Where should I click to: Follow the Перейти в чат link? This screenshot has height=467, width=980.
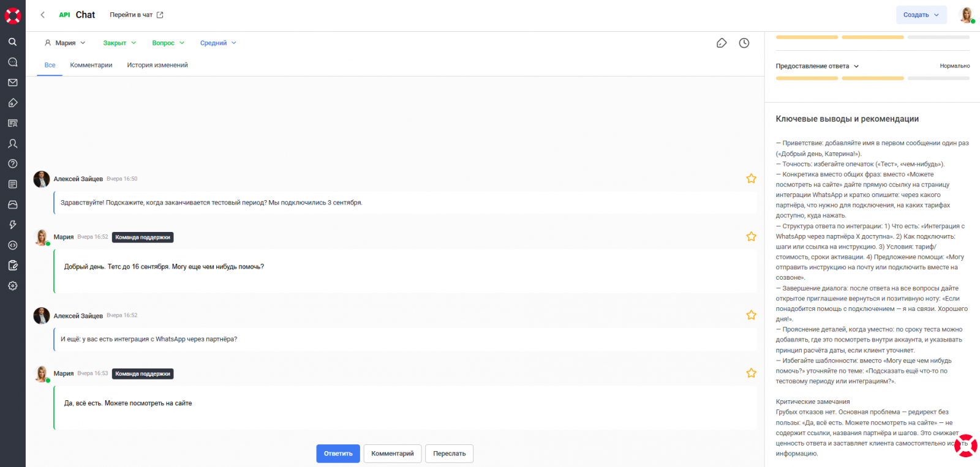[x=137, y=15]
